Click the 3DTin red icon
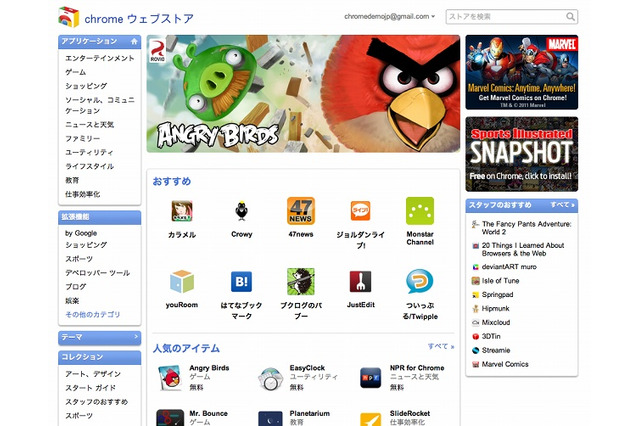 pyautogui.click(x=476, y=337)
